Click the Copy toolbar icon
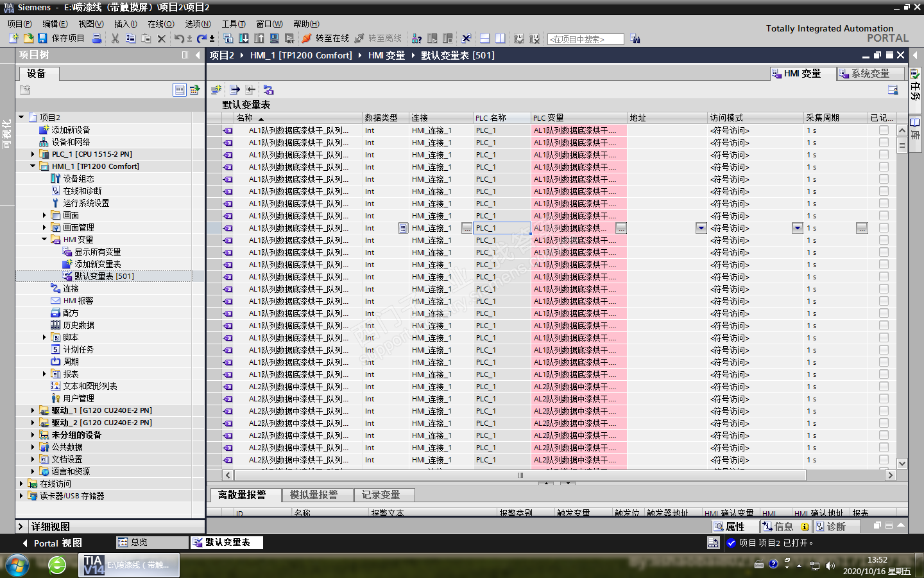 [131, 39]
